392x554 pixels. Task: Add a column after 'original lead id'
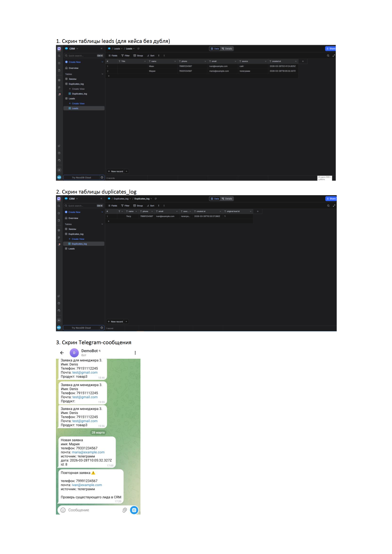(x=258, y=211)
